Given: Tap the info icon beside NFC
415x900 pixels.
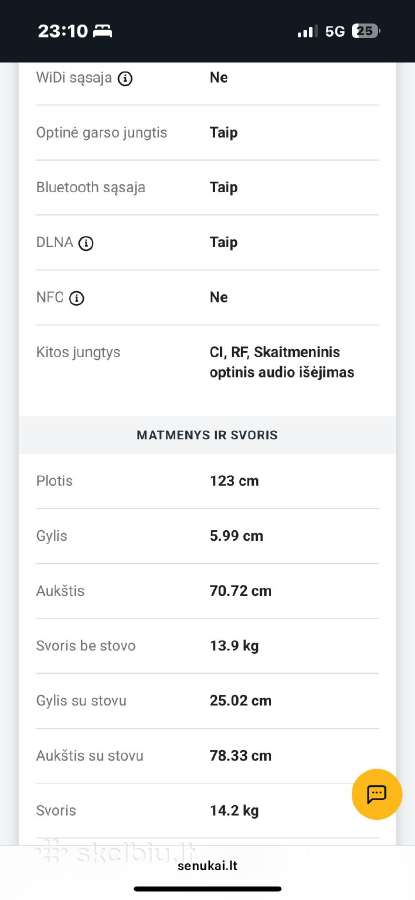Looking at the screenshot, I should 76,298.
